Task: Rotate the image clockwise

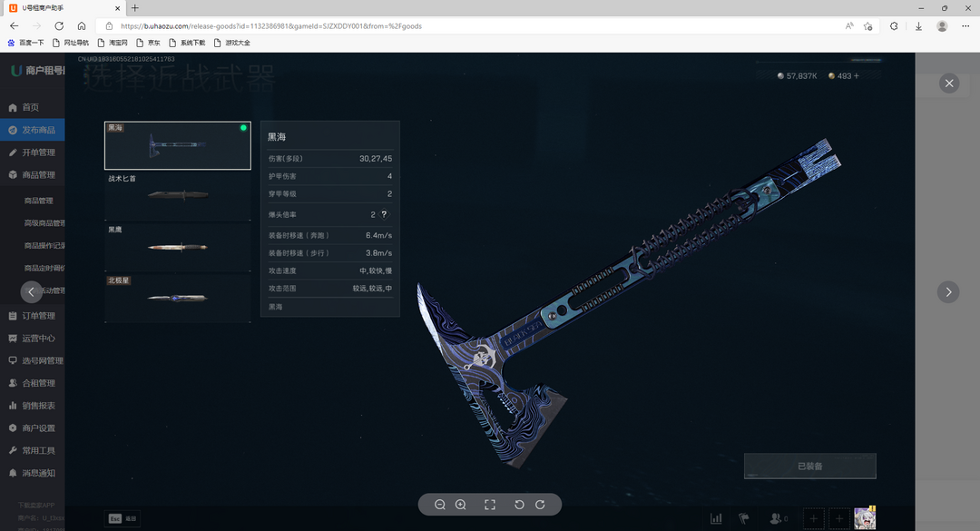Action: pos(540,505)
